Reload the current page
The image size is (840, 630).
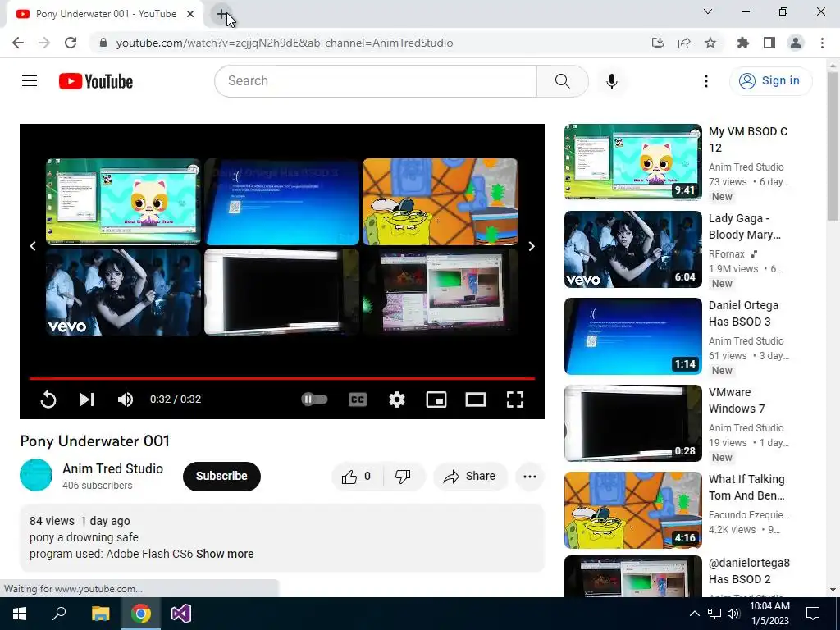pos(71,43)
